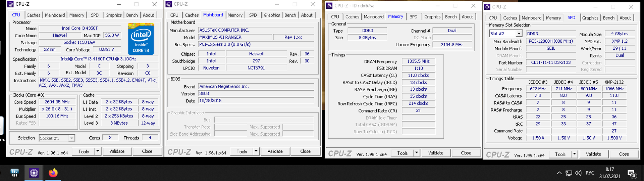Open the notification center icon
Image resolution: width=644 pixels, height=181 pixels.
632,173
